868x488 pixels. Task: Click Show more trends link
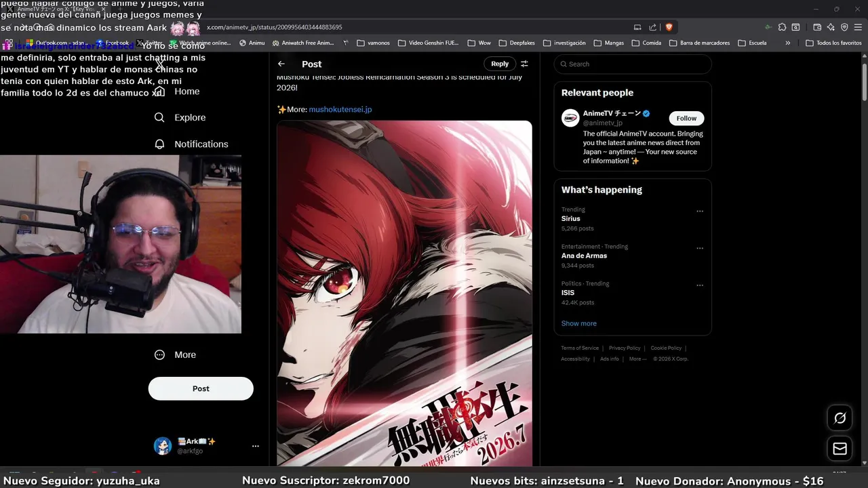tap(579, 323)
